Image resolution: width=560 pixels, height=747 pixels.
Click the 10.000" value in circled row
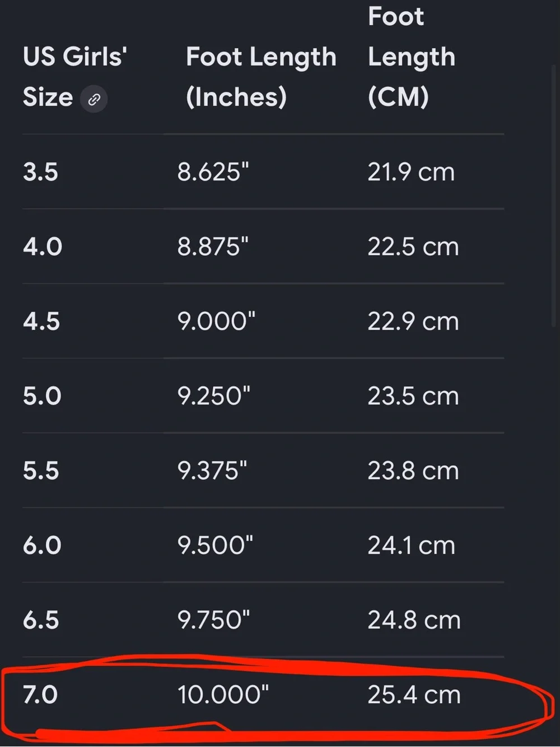(x=223, y=695)
